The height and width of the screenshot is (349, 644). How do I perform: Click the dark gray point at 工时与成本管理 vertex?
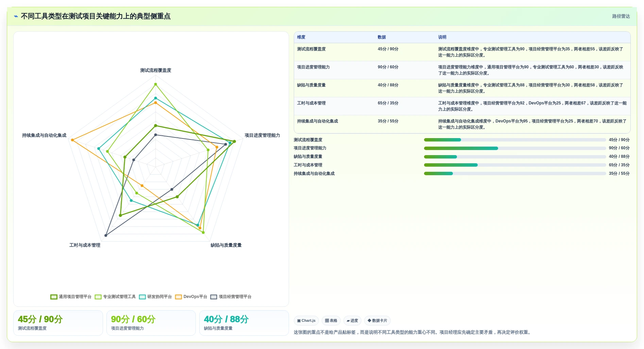106,235
